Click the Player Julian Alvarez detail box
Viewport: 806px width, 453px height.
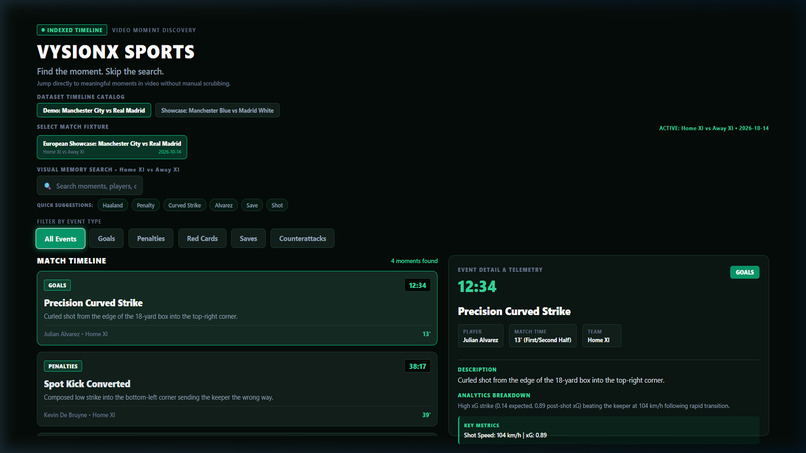pos(481,336)
